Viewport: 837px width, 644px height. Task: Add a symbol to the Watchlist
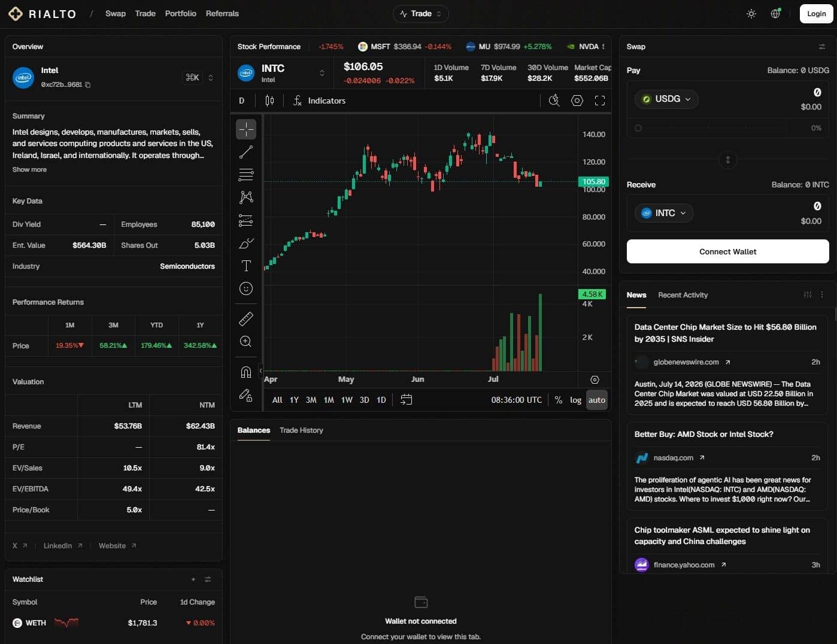(193, 579)
